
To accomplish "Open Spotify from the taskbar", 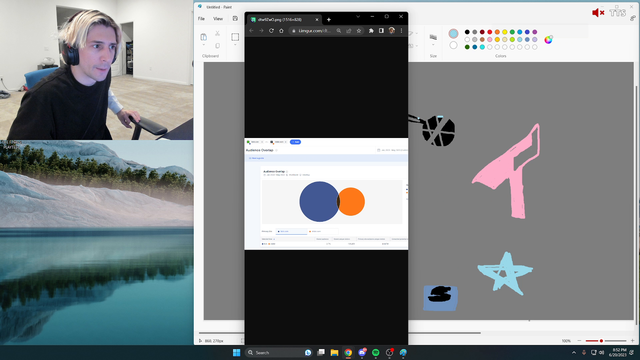I will [376, 352].
